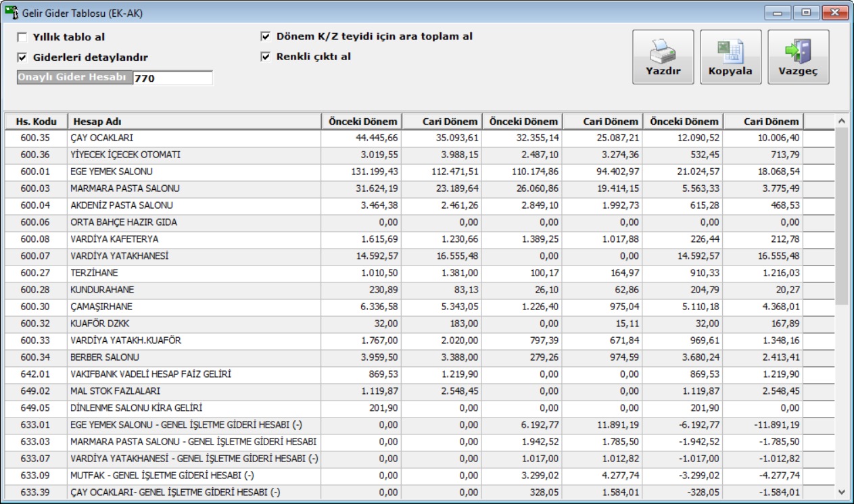The image size is (854, 504).
Task: Maximize the Gelir Gider Tablosu window
Action: tap(806, 13)
